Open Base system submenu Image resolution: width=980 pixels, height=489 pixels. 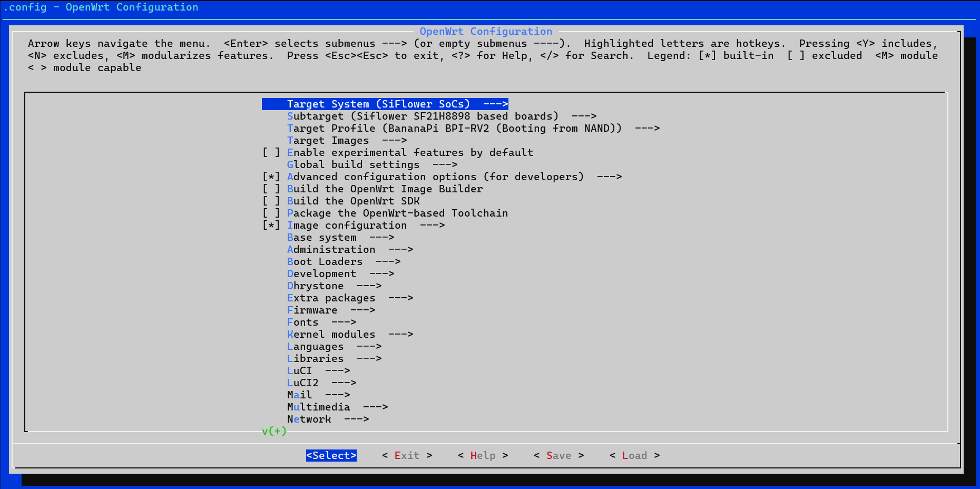(x=340, y=238)
